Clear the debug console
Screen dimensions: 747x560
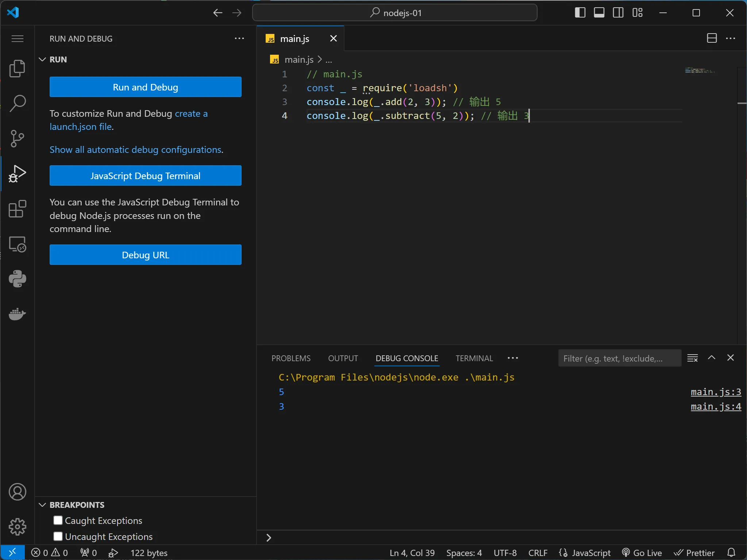(x=692, y=358)
